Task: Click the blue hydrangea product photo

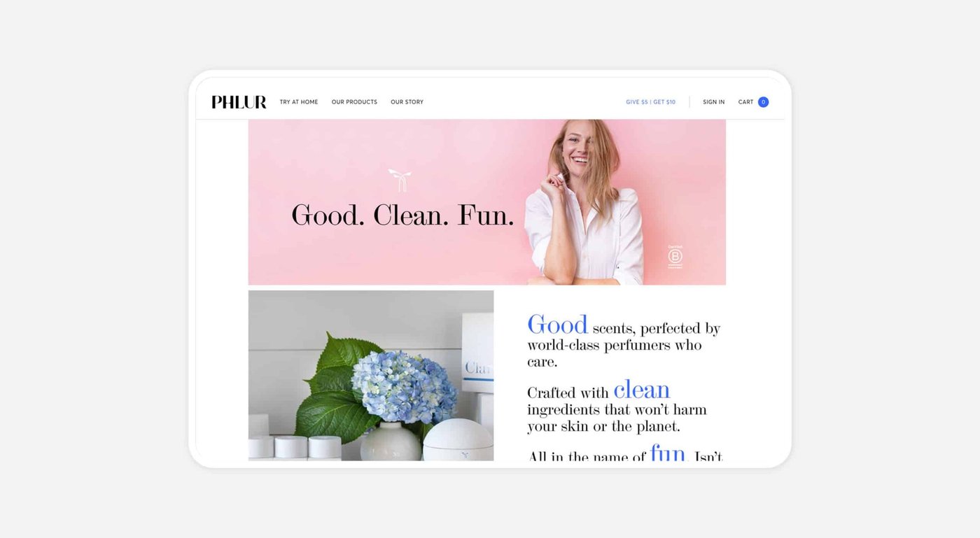Action: pos(371,376)
